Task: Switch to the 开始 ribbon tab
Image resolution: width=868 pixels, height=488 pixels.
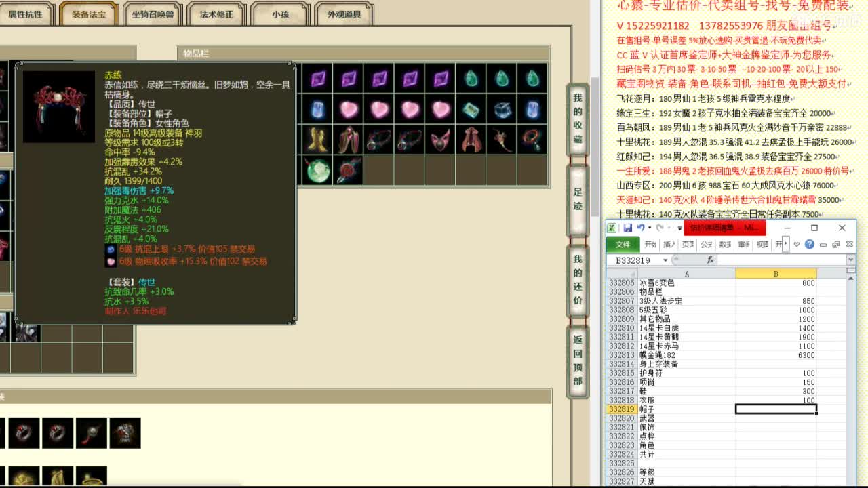Action: 650,244
